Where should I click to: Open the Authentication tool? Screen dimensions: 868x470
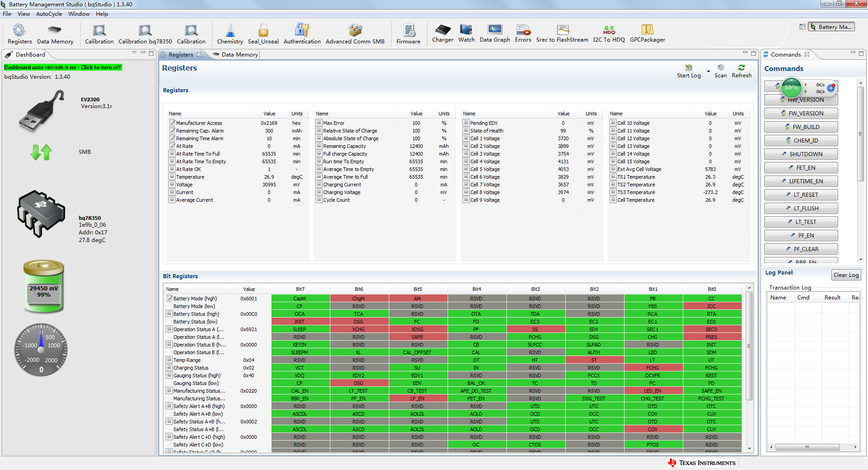click(302, 34)
